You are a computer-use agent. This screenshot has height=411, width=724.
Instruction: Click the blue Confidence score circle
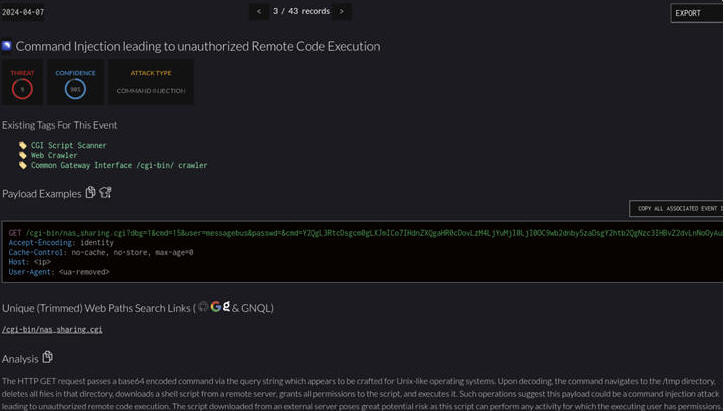[x=75, y=89]
